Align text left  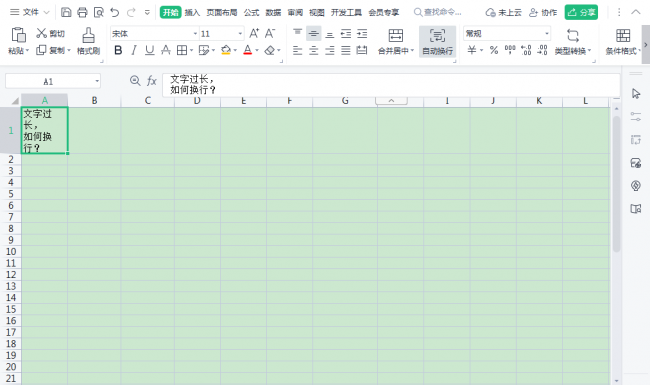click(x=297, y=51)
